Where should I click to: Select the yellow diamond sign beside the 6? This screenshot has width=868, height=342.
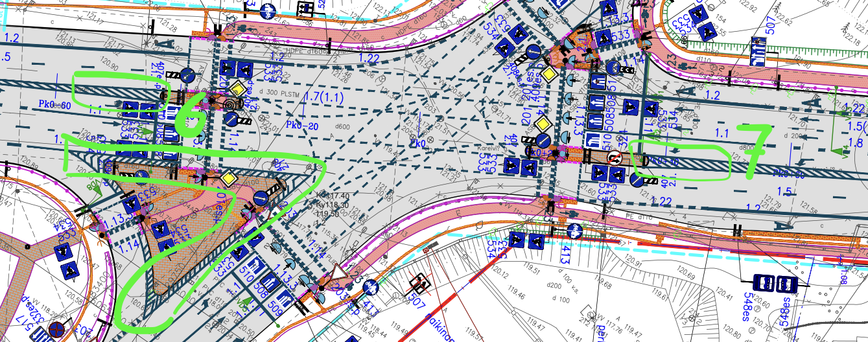pos(239,89)
